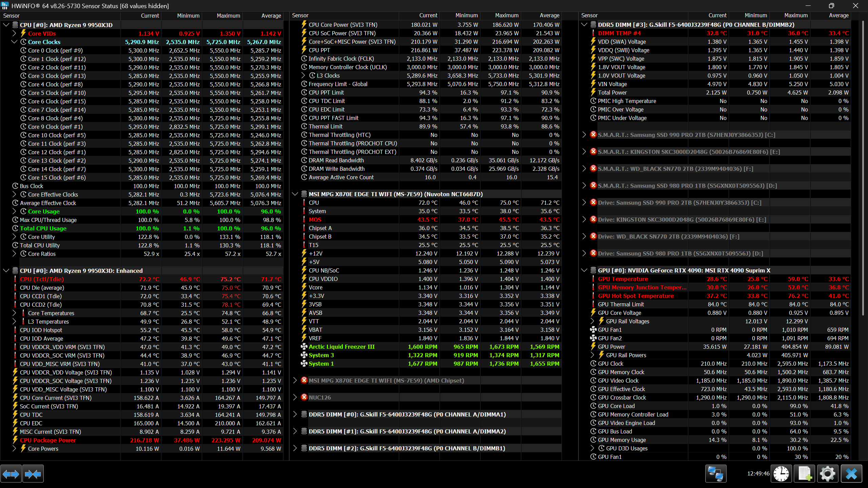This screenshot has width=868, height=488.
Task: Collapse the DDR5 DIMM [#3] group
Action: [x=584, y=24]
